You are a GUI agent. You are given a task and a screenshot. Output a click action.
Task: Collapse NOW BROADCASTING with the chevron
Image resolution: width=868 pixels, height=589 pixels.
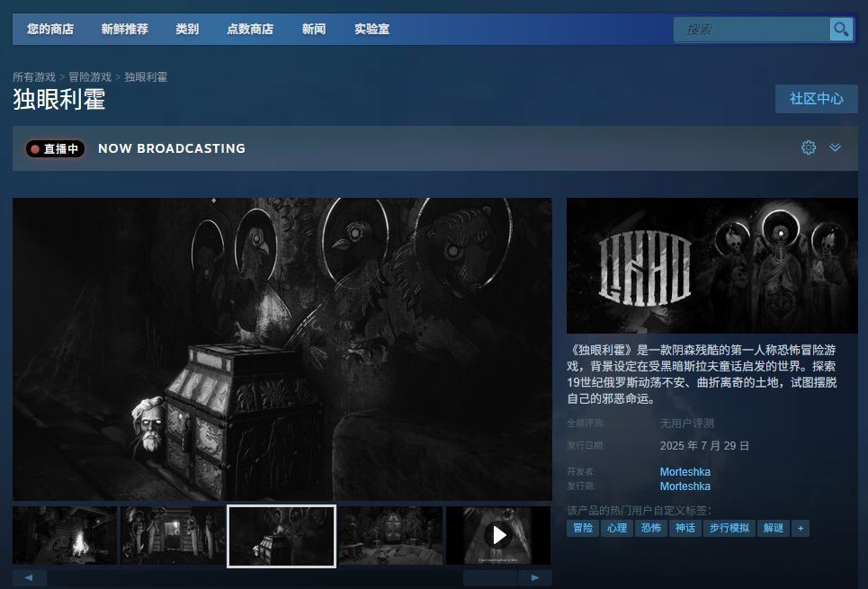pos(835,147)
